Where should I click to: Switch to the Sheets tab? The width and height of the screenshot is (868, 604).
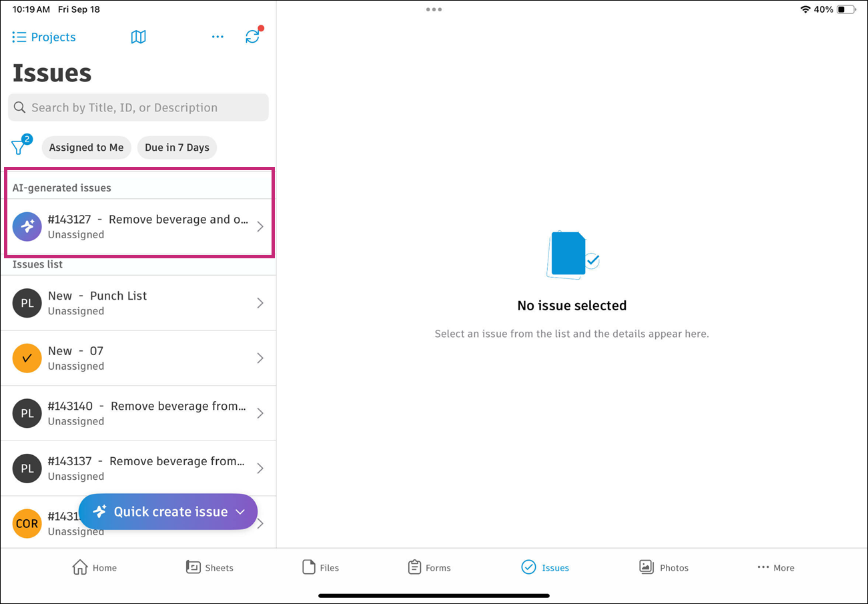(209, 567)
